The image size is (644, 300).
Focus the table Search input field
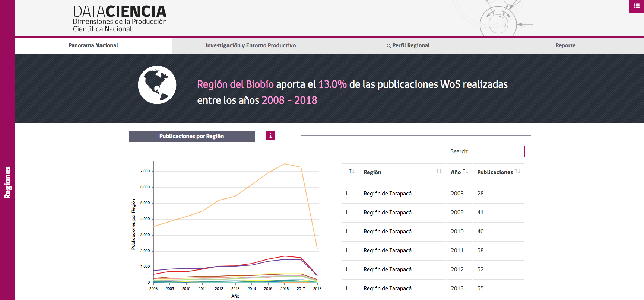(497, 151)
